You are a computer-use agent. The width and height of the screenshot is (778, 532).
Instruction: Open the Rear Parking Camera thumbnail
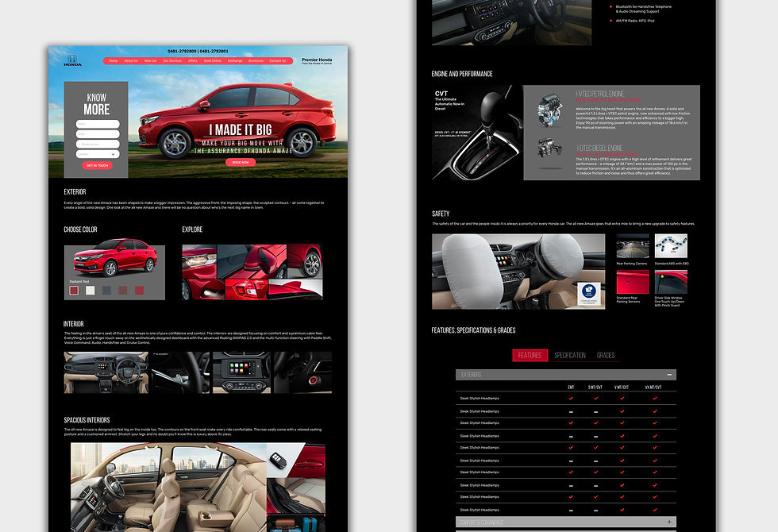tap(633, 246)
